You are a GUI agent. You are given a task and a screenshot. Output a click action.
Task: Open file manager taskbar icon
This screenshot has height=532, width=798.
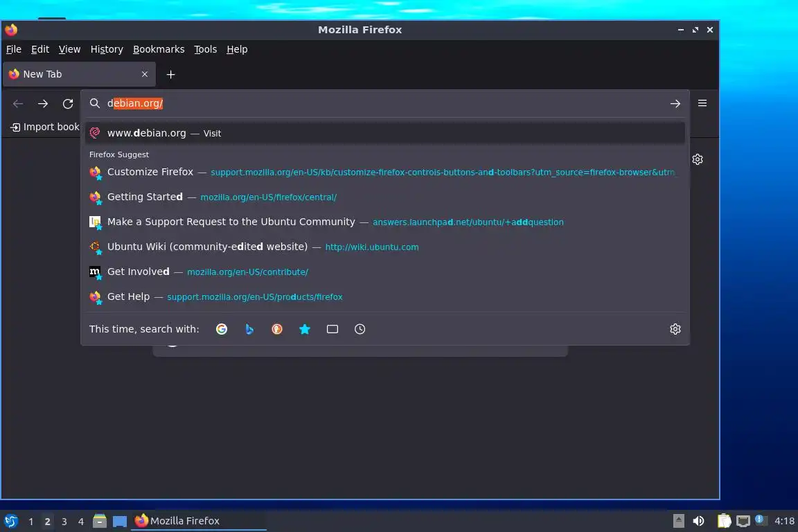tap(100, 521)
